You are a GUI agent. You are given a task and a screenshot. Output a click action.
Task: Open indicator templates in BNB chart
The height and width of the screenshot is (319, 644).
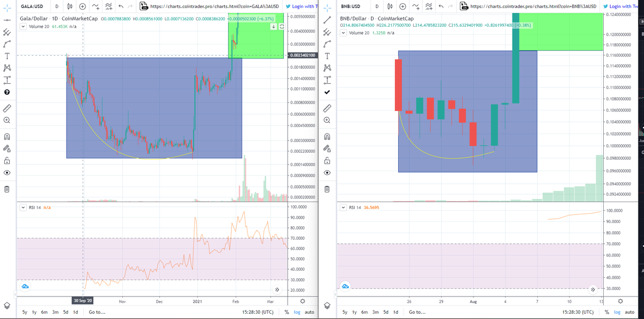(x=428, y=6)
